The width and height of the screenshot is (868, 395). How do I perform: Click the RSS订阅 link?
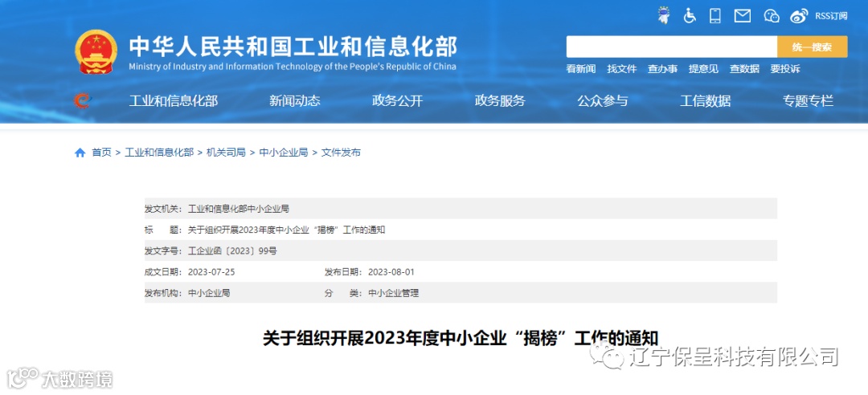pyautogui.click(x=831, y=16)
